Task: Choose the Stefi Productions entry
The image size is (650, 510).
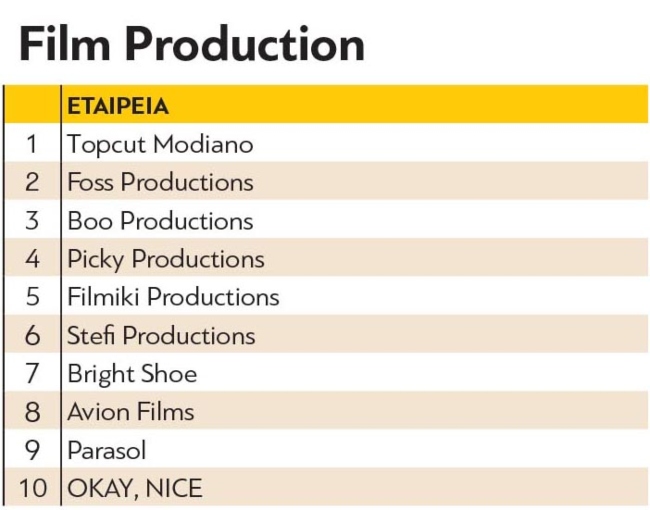Action: tap(161, 335)
